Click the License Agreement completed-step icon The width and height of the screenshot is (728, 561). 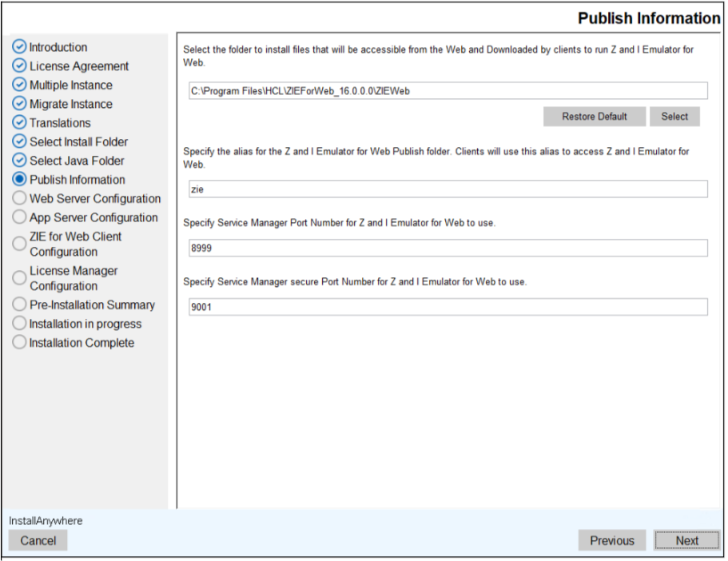pos(19,66)
